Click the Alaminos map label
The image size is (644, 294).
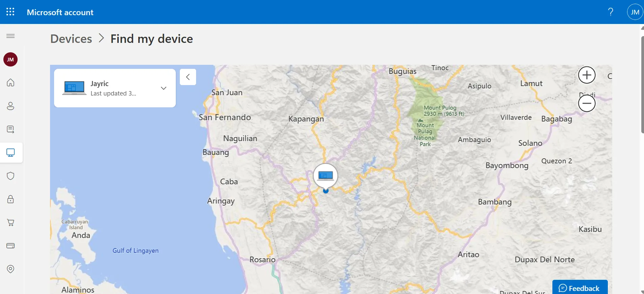pyautogui.click(x=78, y=290)
